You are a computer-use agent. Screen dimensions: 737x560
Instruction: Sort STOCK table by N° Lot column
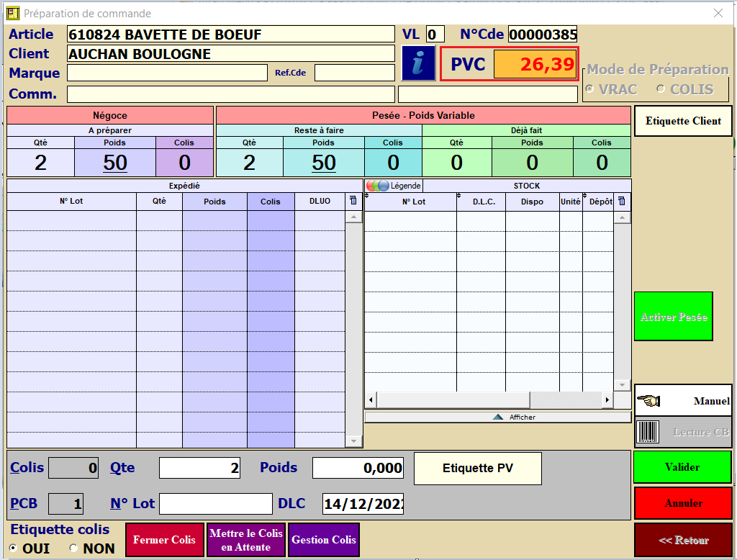(x=413, y=202)
